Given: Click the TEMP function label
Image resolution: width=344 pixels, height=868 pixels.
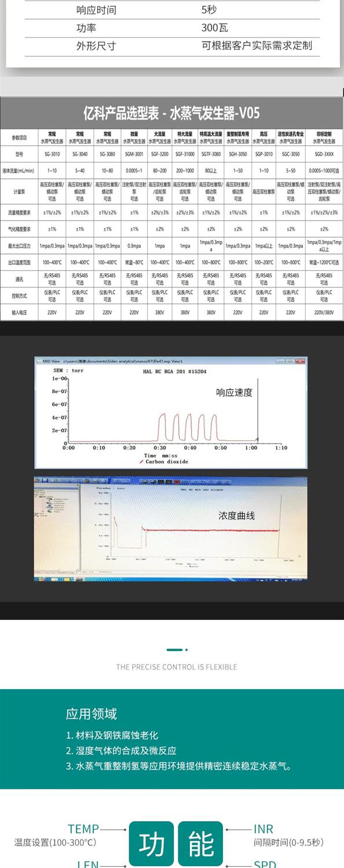Looking at the screenshot, I should (83, 829).
